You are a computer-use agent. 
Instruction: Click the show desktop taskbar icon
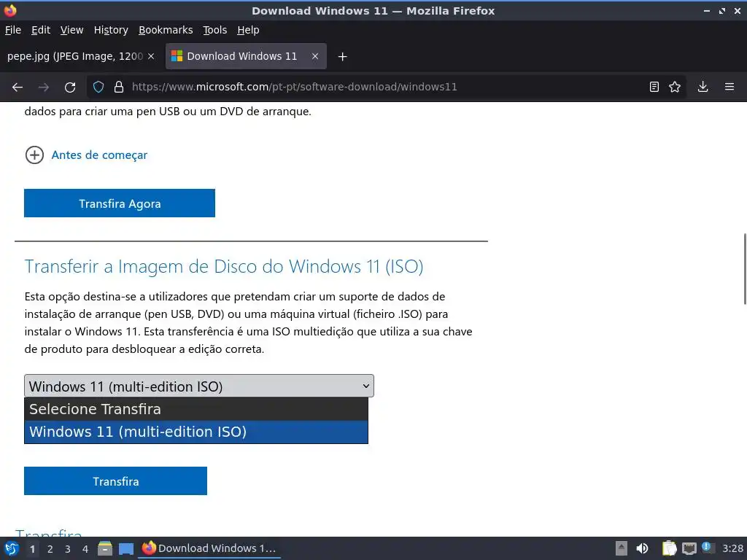click(125, 548)
